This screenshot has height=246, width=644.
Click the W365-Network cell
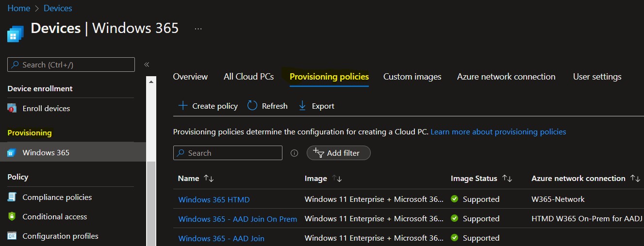[558, 199]
